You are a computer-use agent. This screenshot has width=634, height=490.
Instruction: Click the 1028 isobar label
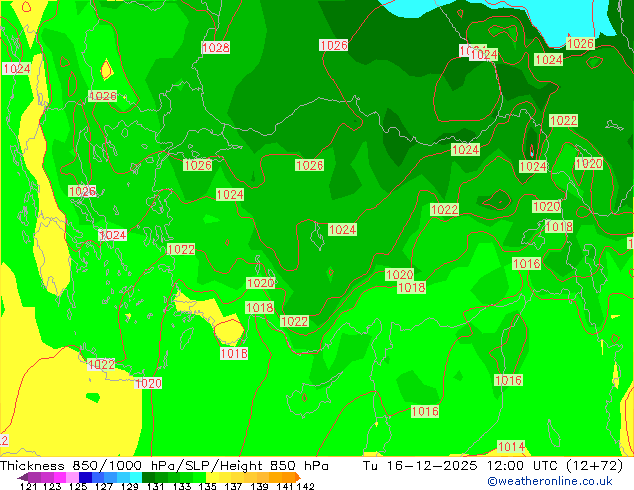[216, 47]
